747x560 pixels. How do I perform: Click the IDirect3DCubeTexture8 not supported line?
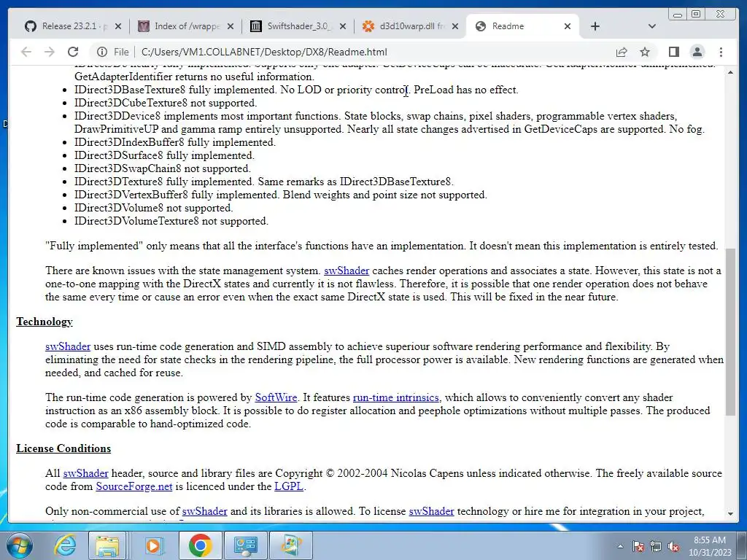tap(166, 103)
